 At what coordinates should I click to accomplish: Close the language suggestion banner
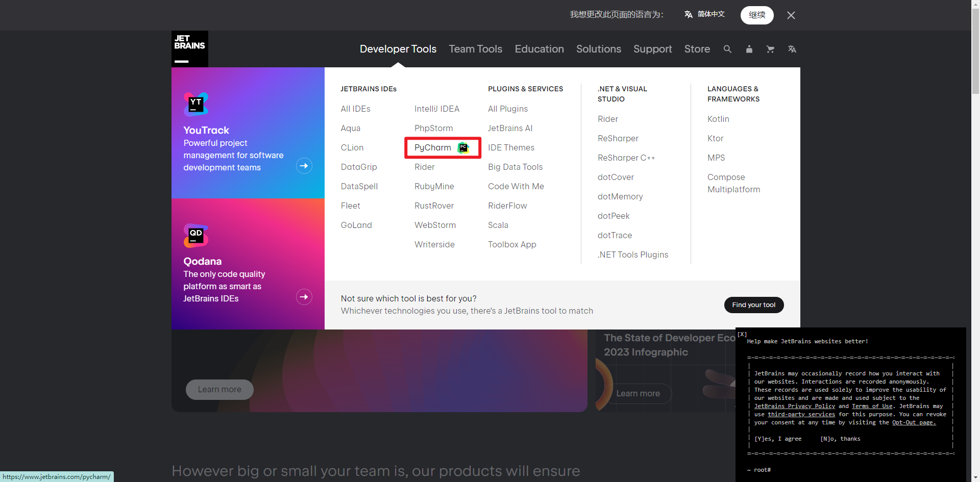(x=791, y=15)
